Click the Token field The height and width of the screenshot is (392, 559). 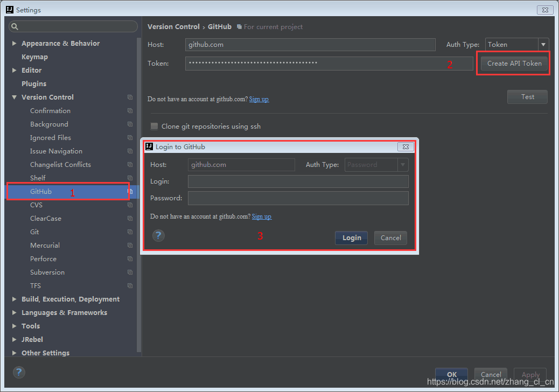329,64
